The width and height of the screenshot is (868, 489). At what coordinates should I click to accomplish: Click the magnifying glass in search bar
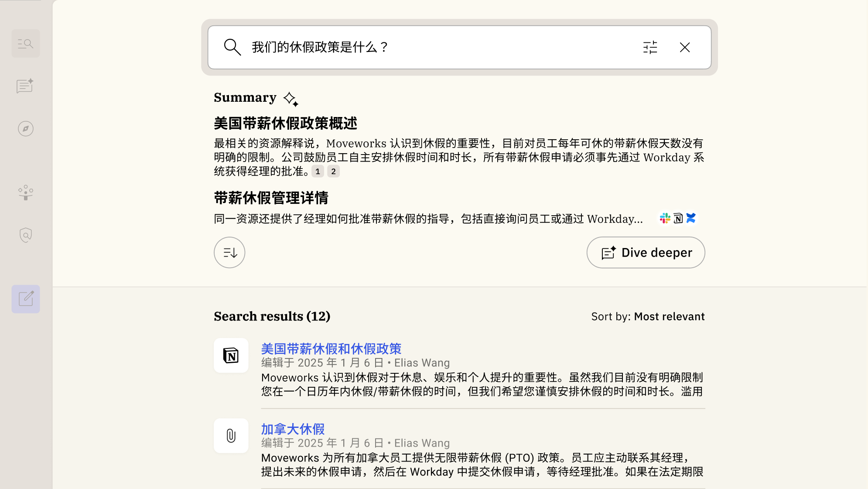click(x=232, y=47)
